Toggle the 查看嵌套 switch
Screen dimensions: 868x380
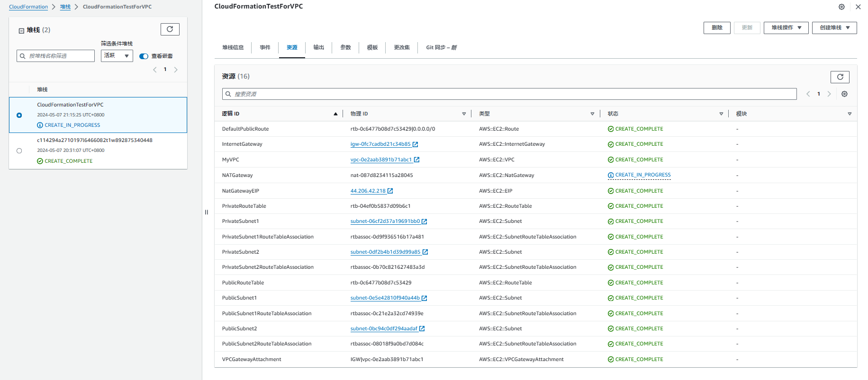point(144,56)
